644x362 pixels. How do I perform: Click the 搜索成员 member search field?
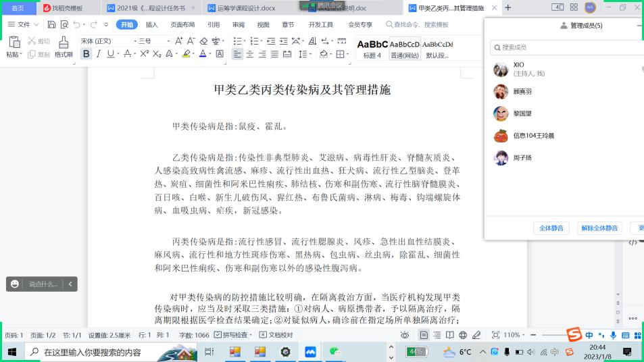coord(568,48)
